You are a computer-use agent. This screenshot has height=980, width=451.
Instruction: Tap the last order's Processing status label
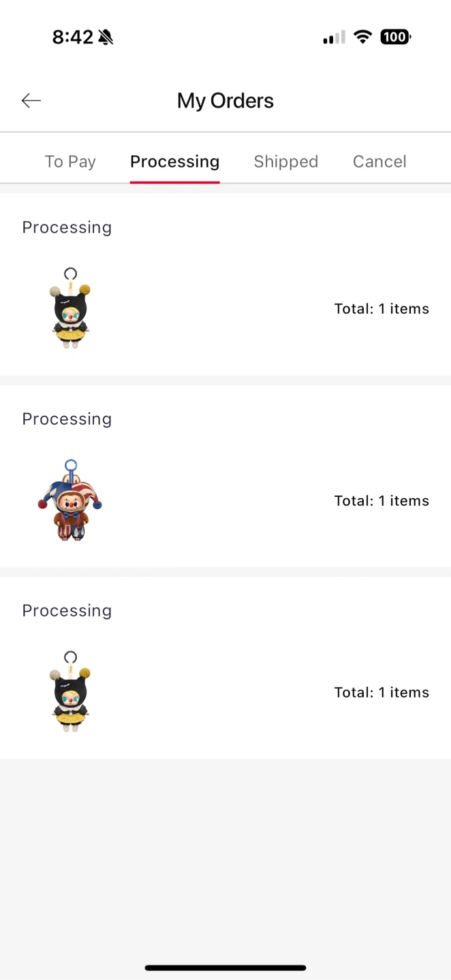point(67,610)
